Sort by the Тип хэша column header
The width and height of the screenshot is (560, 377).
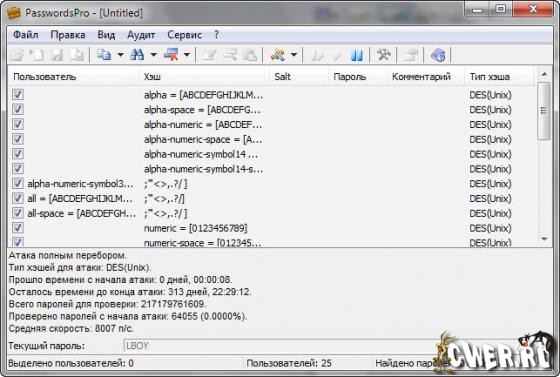pos(500,76)
